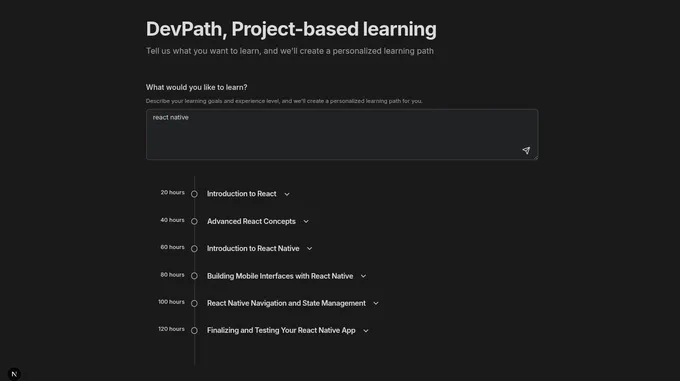
Task: Expand the Advanced React Concepts chevron
Action: (306, 221)
